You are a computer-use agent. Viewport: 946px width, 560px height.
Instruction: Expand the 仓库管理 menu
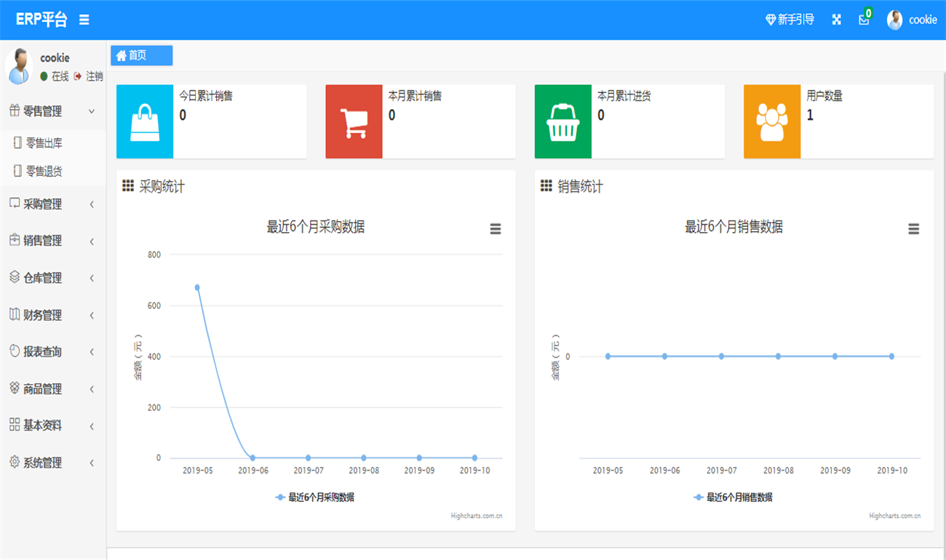[x=52, y=278]
